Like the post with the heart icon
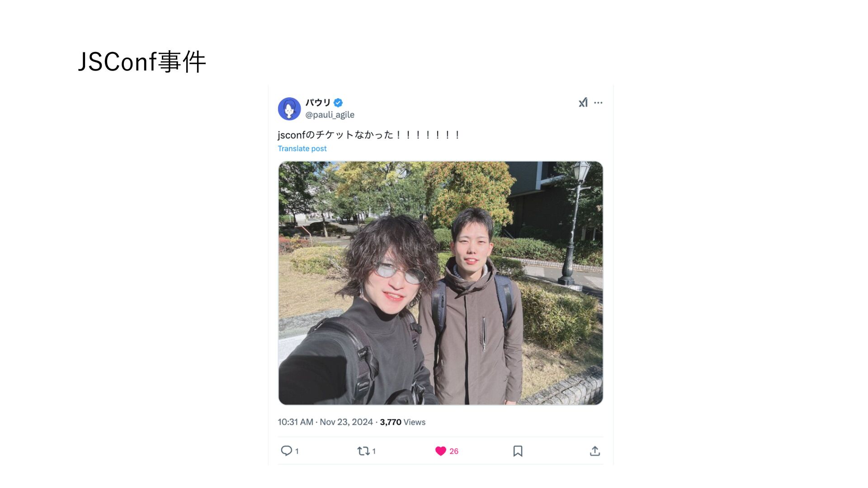This screenshot has width=868, height=488. click(x=441, y=451)
